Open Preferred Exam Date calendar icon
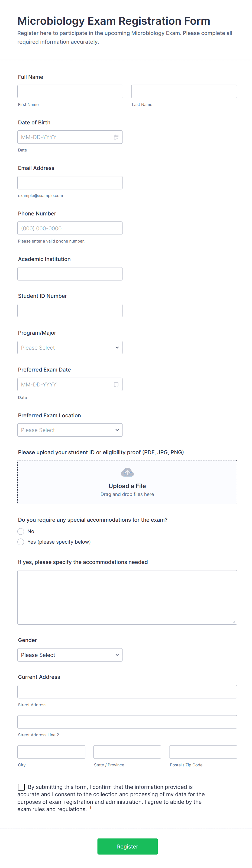This screenshot has width=252, height=868. coord(116,385)
